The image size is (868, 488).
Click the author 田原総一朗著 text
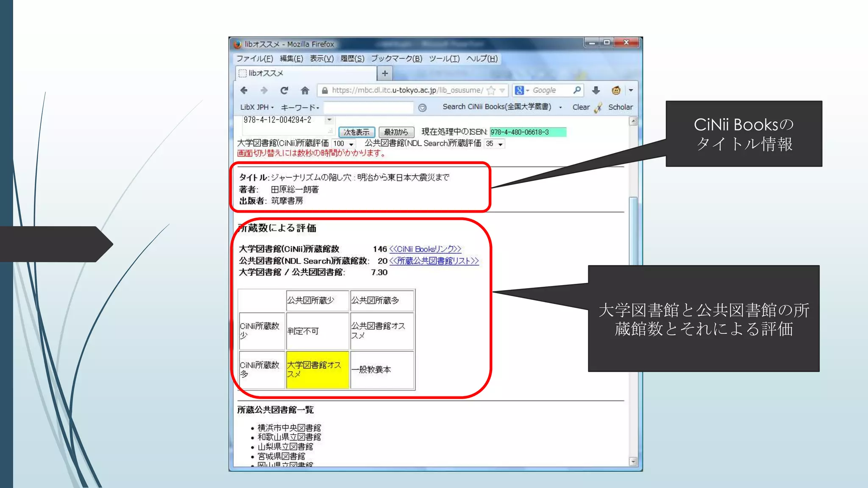295,189
